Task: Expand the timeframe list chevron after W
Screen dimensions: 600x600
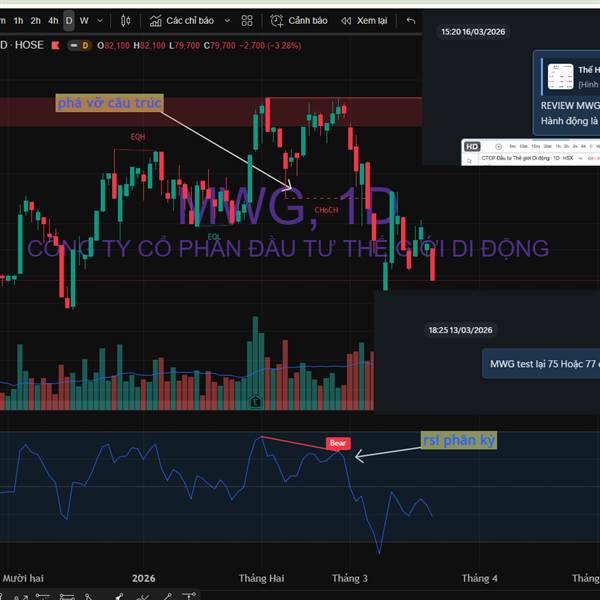Action: [100, 21]
